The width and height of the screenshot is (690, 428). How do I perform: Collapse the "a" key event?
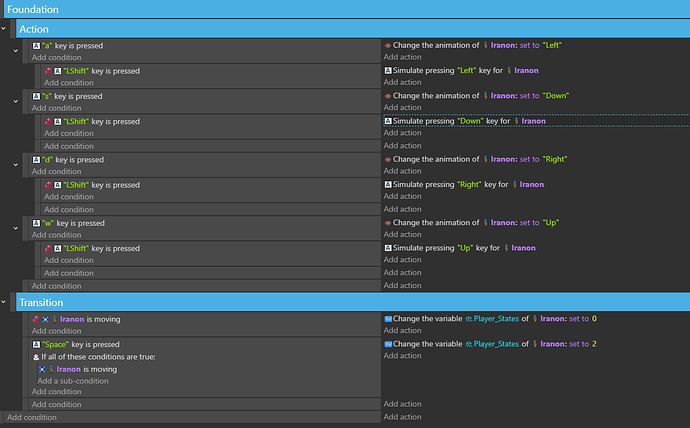click(x=15, y=51)
